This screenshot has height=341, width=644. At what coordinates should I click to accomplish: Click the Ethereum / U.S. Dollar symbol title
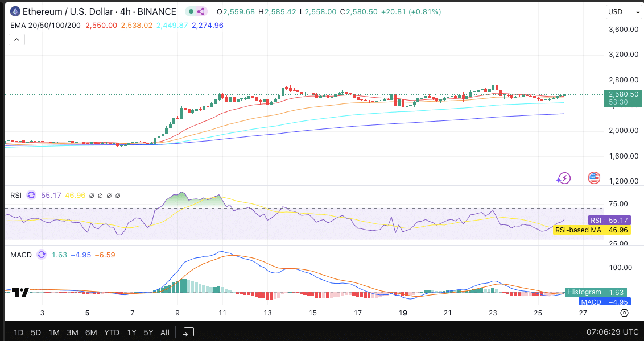(100, 11)
